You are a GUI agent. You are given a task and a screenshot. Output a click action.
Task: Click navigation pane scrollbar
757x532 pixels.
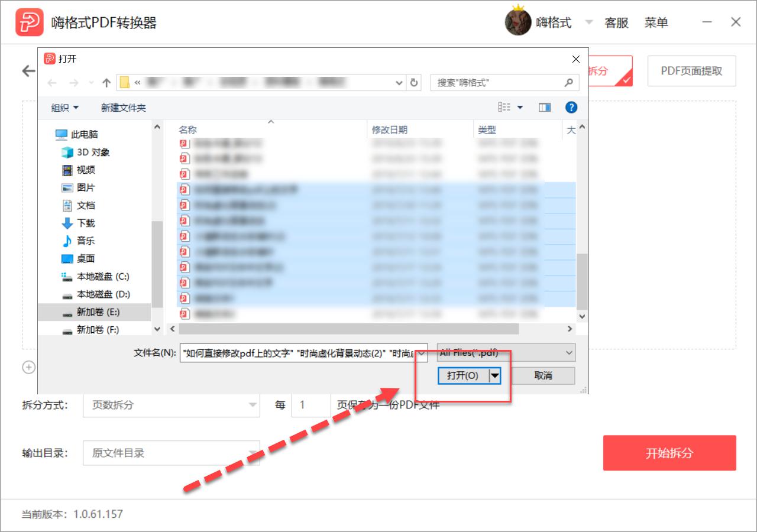157,263
